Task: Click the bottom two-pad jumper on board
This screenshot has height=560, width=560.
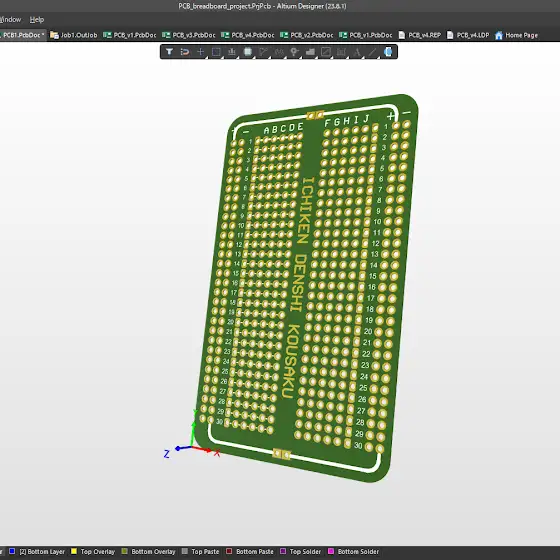Action: pyautogui.click(x=281, y=454)
